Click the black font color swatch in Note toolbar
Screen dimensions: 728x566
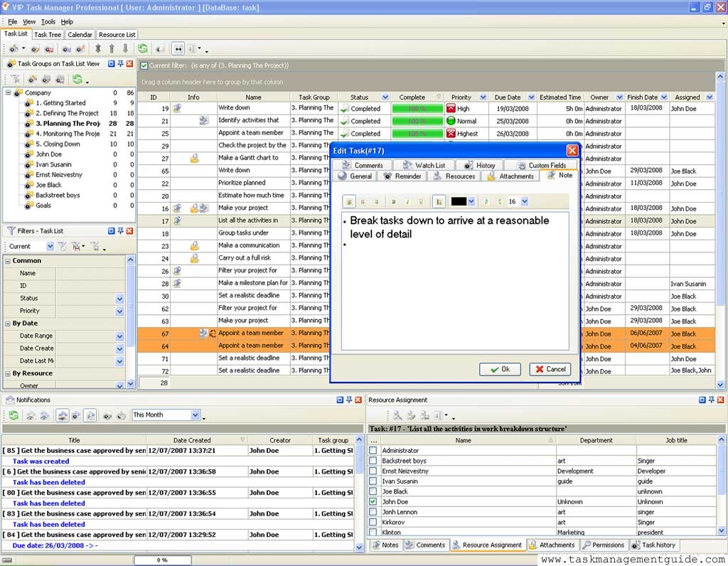[459, 201]
